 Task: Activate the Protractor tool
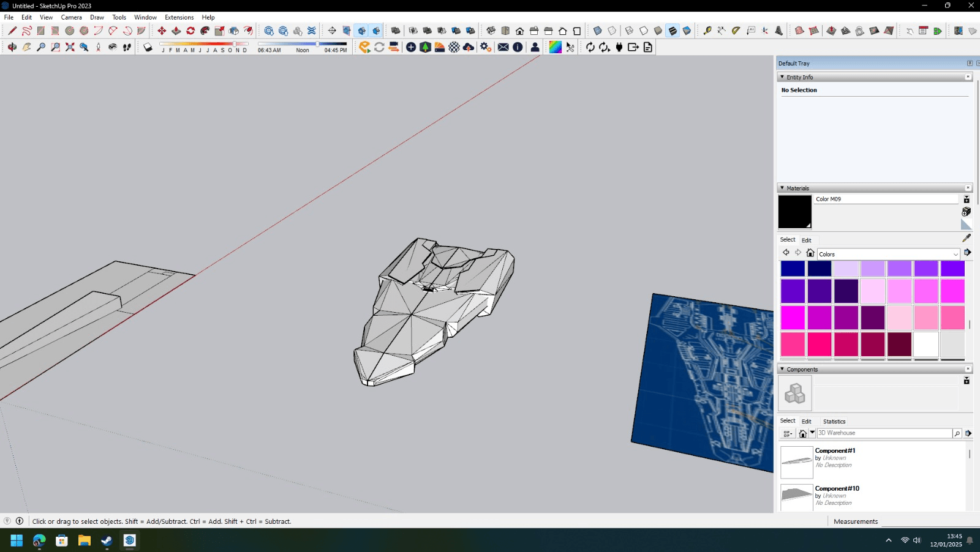click(736, 31)
